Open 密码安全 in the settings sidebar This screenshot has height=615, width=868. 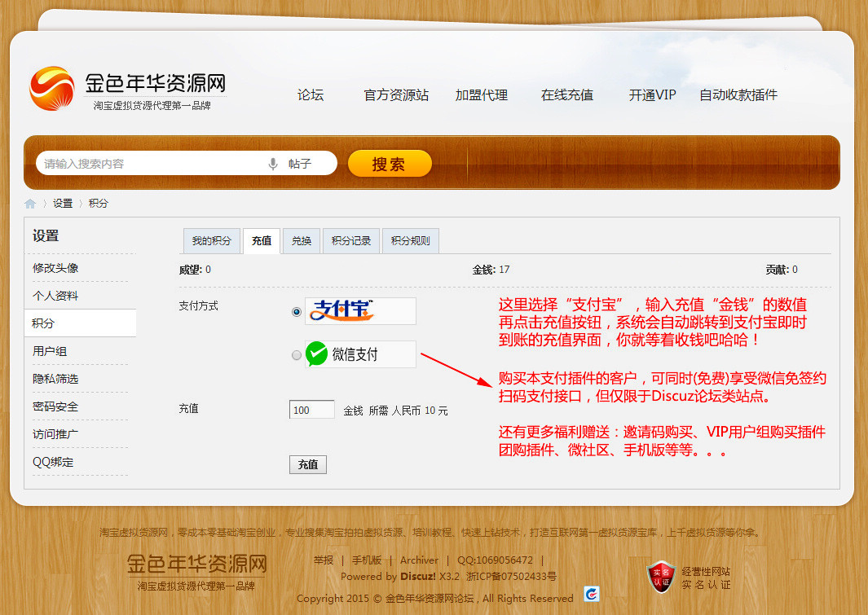[55, 406]
